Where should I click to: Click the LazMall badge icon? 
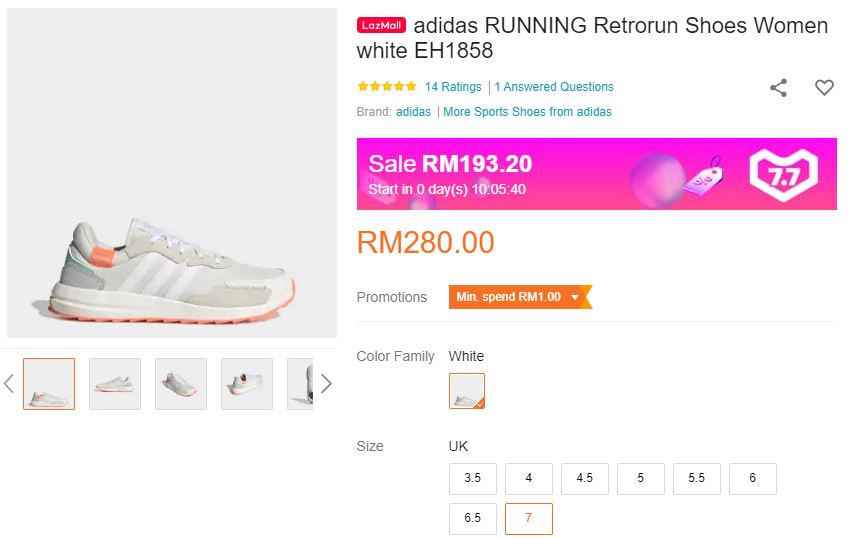click(381, 26)
